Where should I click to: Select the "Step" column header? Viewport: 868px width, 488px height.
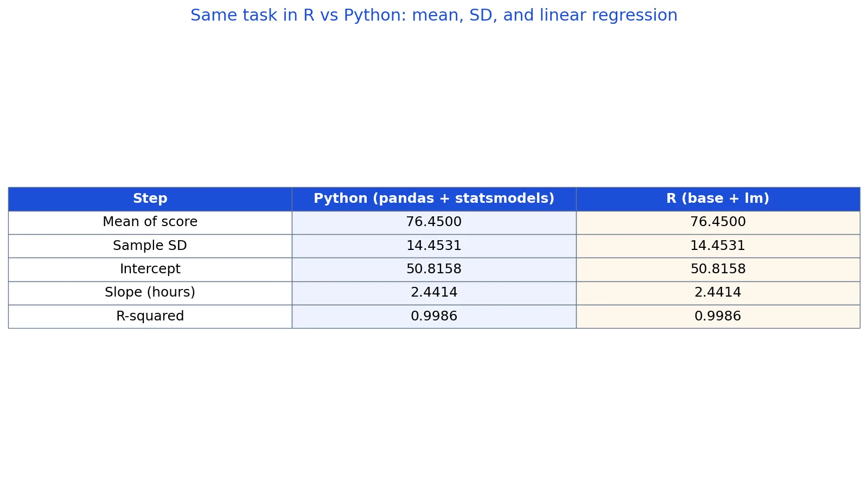150,199
